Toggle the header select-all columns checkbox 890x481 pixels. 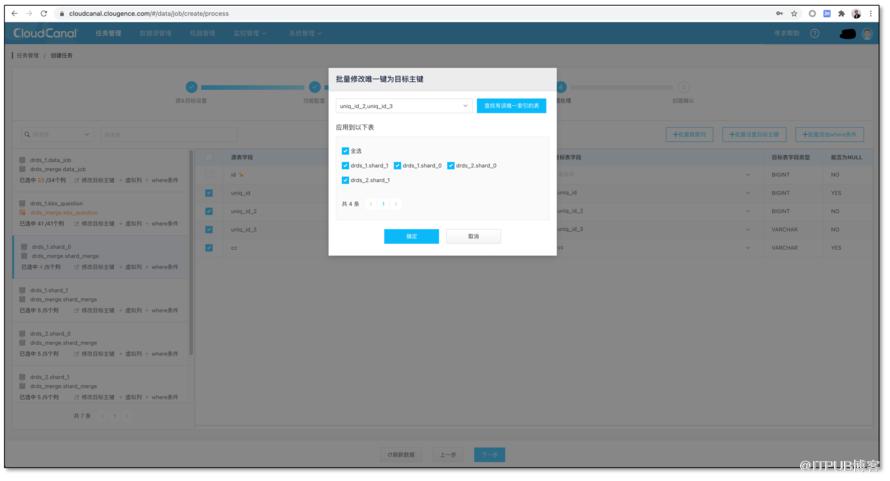(x=209, y=157)
